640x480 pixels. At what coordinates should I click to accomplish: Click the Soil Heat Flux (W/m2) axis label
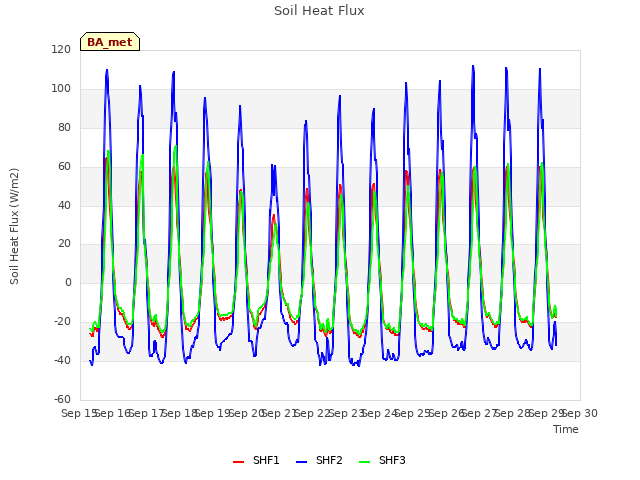pos(14,226)
